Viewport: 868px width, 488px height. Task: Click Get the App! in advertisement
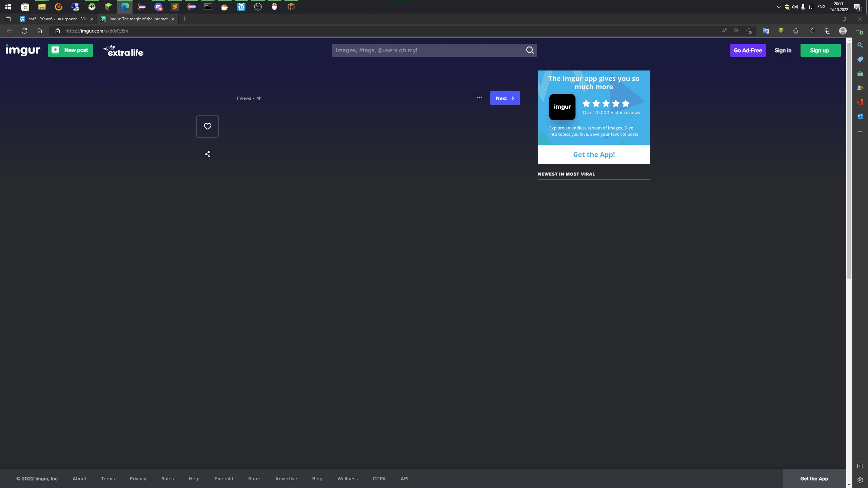click(594, 155)
